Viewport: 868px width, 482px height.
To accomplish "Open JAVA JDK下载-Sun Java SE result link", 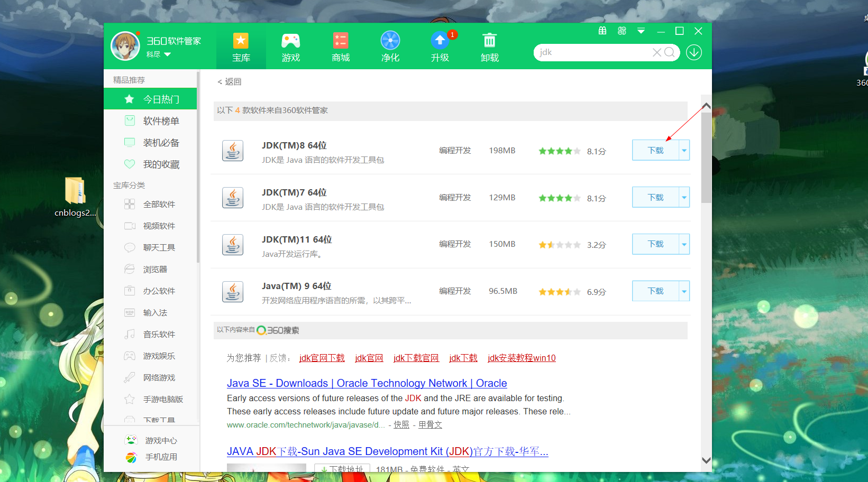I will (388, 451).
